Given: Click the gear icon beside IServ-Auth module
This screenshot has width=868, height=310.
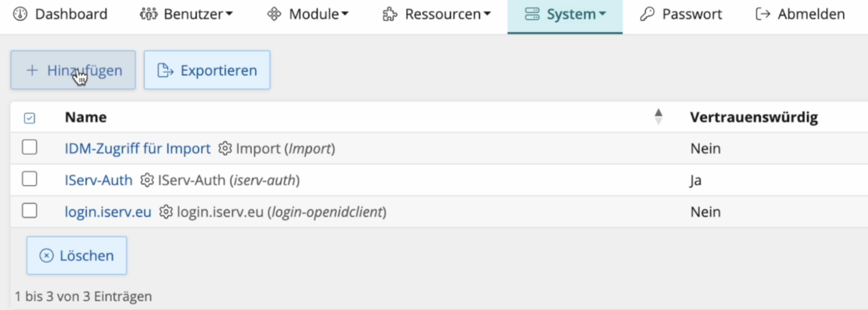Looking at the screenshot, I should (x=147, y=180).
